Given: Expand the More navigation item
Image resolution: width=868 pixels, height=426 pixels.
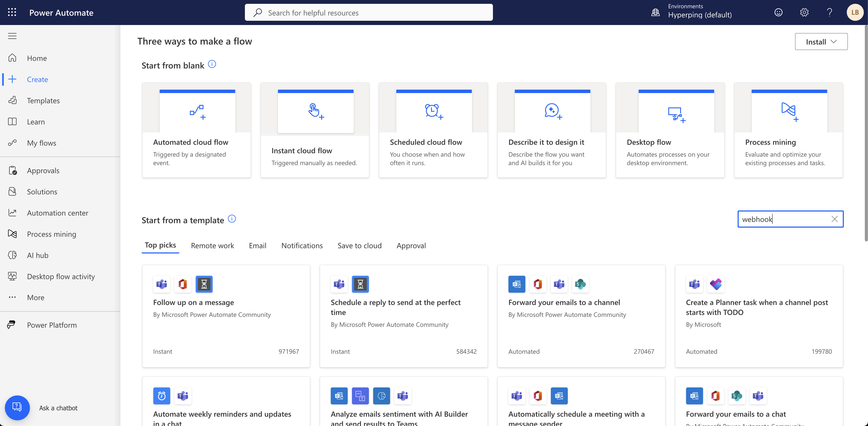Looking at the screenshot, I should coord(35,297).
